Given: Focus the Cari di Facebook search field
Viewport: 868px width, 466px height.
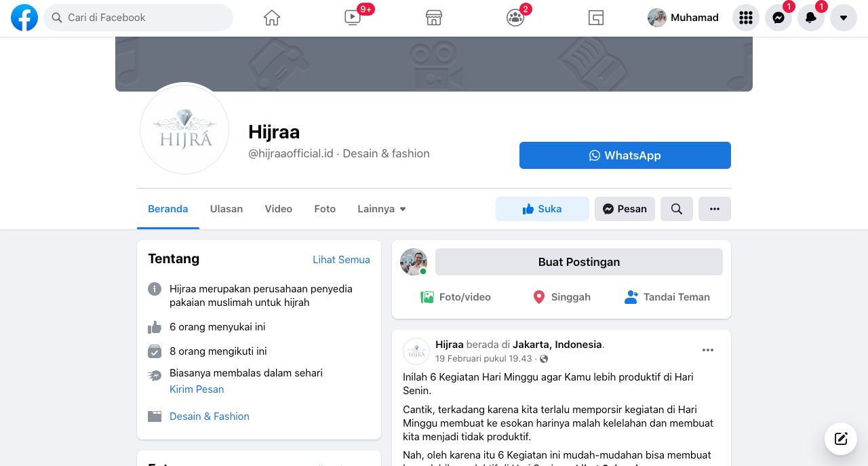Looking at the screenshot, I should click(138, 18).
